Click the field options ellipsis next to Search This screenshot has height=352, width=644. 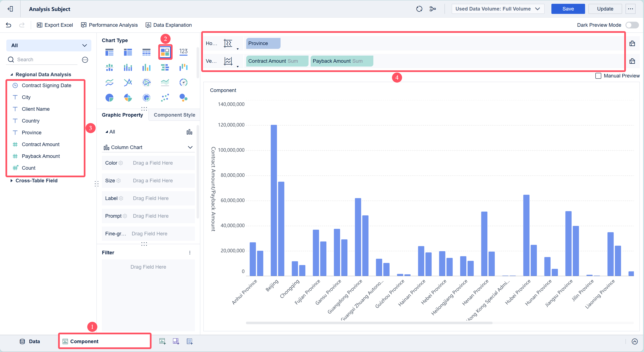(x=85, y=60)
